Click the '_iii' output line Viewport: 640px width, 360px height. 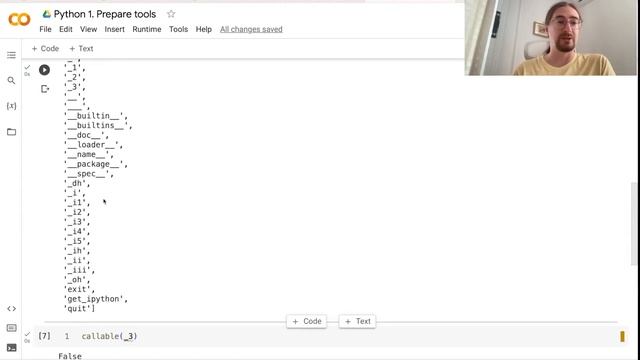coord(79,270)
